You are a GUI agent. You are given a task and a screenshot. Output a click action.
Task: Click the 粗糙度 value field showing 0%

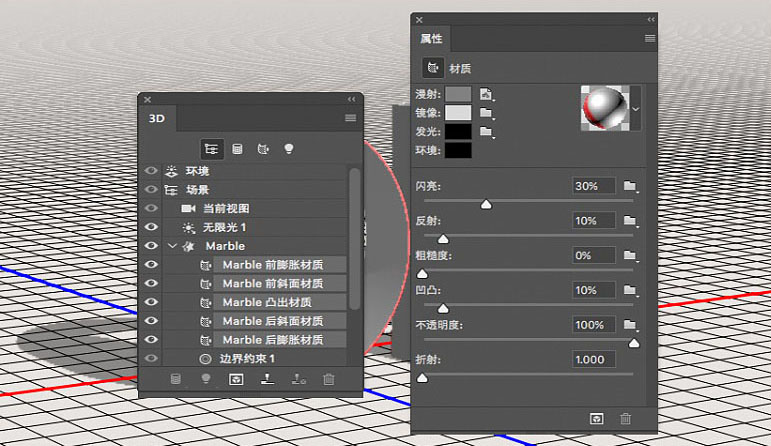pyautogui.click(x=593, y=255)
